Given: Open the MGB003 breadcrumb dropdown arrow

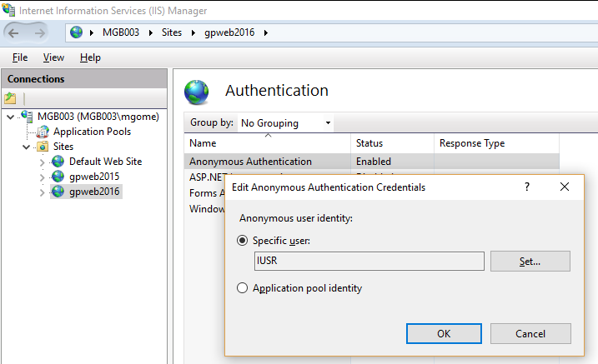Looking at the screenshot, I should click(151, 32).
